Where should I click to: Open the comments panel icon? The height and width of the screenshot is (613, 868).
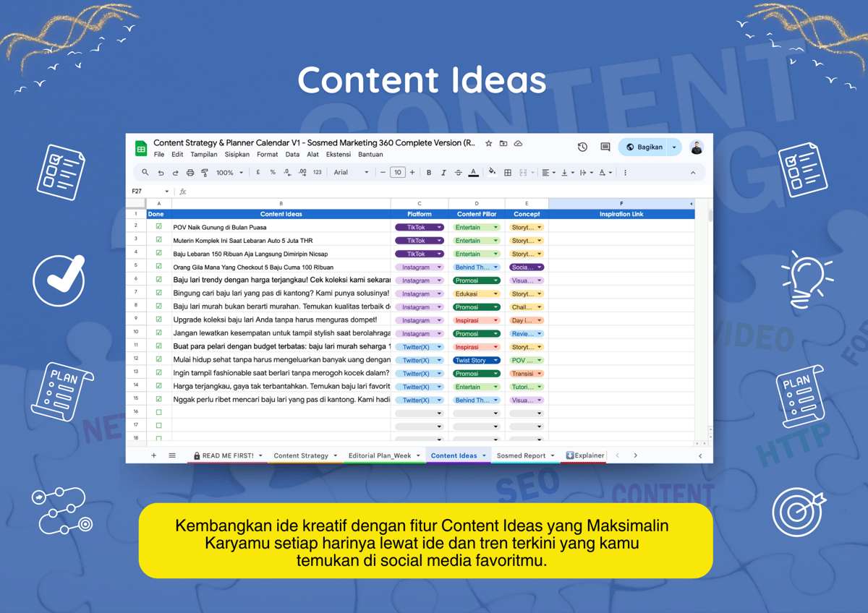pyautogui.click(x=605, y=146)
